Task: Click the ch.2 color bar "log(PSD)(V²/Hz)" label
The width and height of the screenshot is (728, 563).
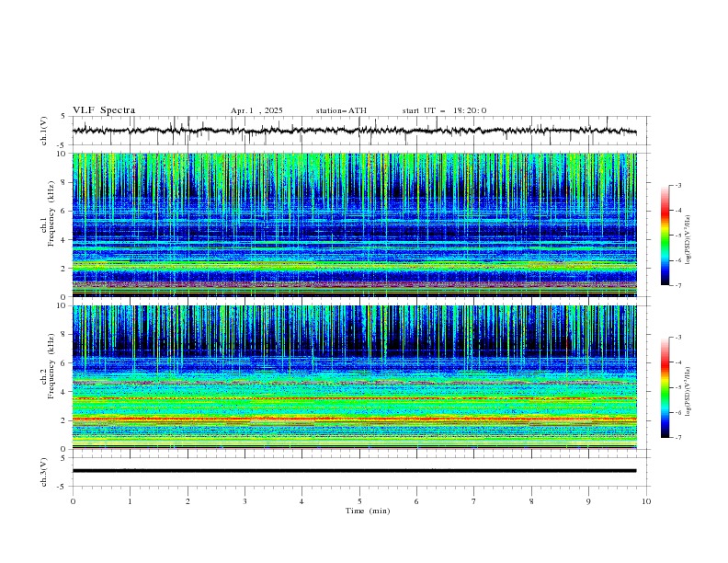Action: click(x=688, y=392)
